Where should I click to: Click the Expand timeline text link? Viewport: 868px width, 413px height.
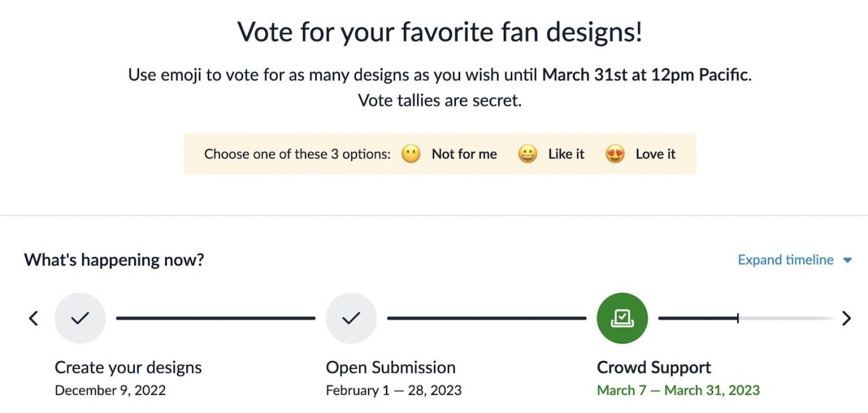(x=785, y=260)
